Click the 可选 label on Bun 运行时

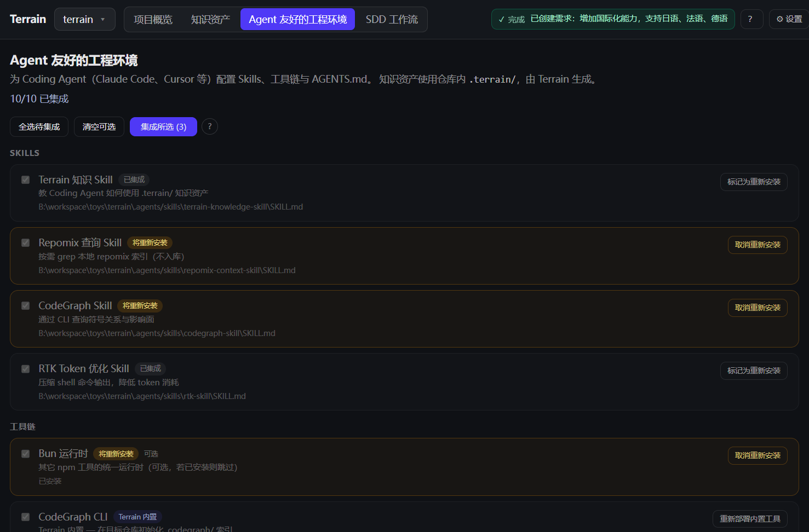point(151,454)
